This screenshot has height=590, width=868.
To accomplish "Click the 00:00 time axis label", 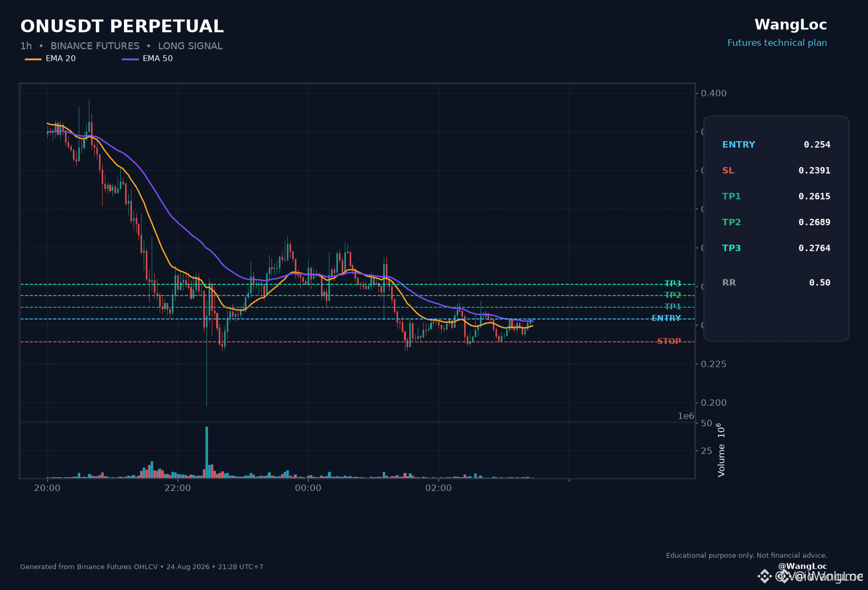I will (x=308, y=488).
